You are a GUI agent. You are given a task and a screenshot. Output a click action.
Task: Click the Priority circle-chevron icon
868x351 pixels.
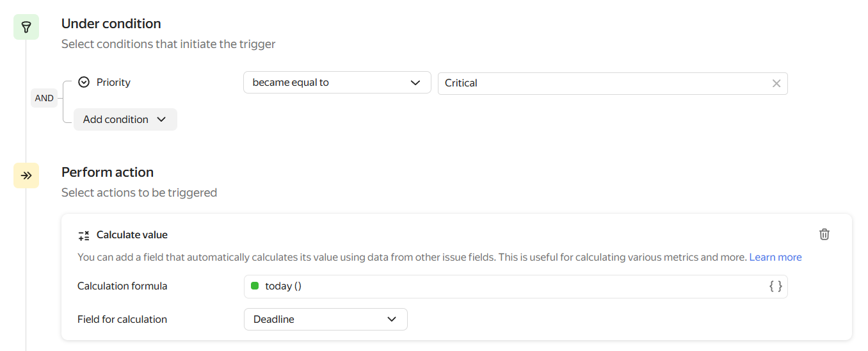point(83,82)
